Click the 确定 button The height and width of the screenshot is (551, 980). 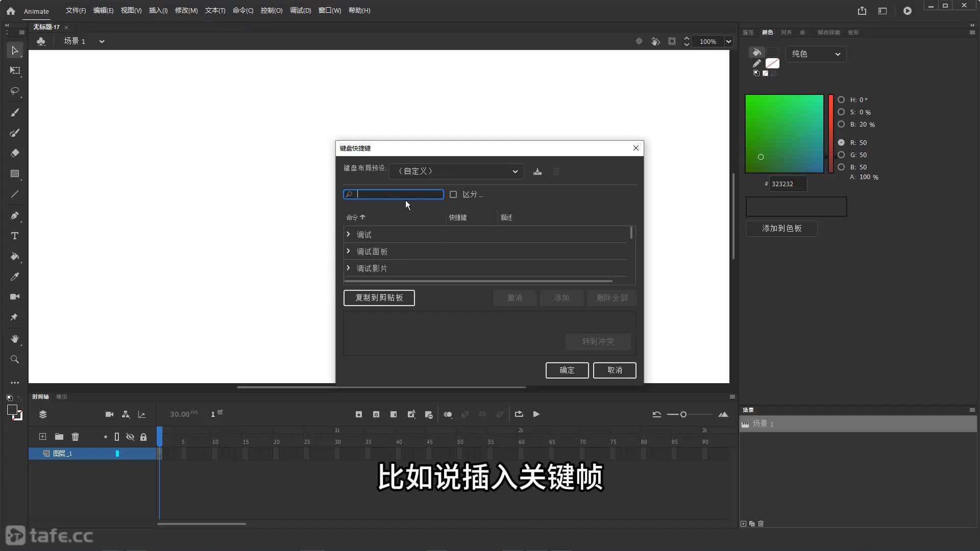(567, 370)
